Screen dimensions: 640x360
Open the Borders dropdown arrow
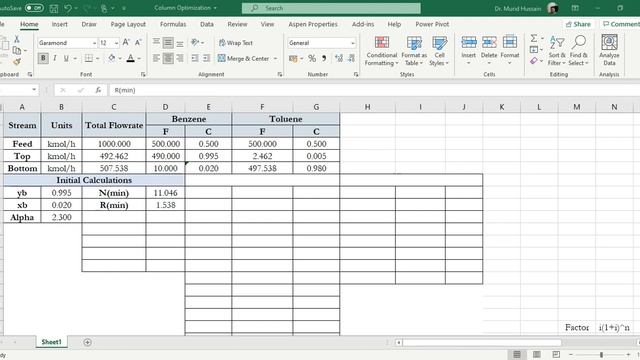point(98,58)
